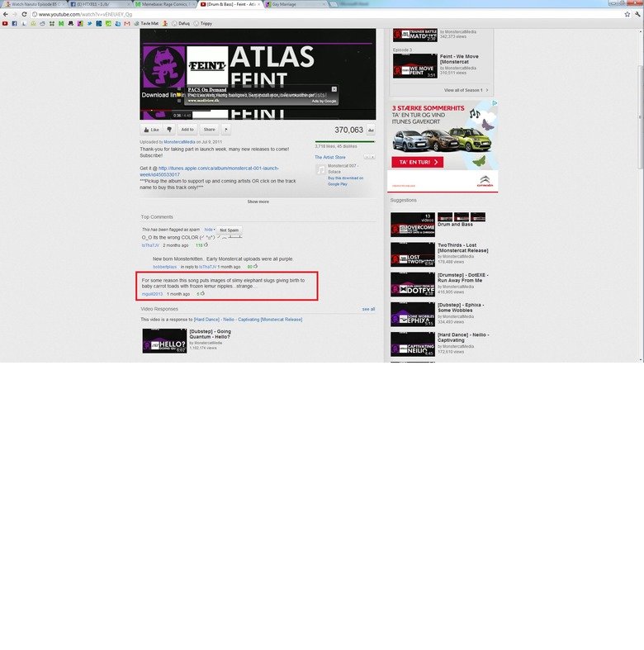Expand description with Show more
Viewport: 644px width, 650px height.
coord(258,201)
